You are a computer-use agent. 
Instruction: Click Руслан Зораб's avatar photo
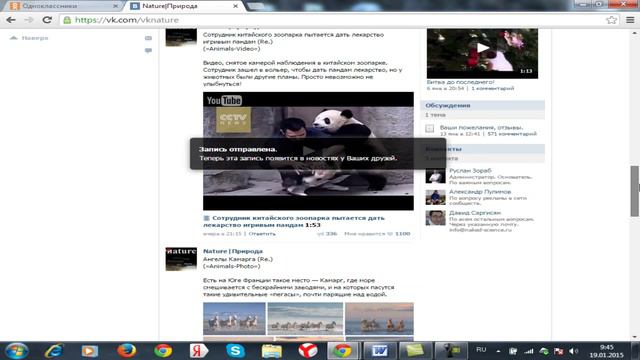click(x=436, y=176)
